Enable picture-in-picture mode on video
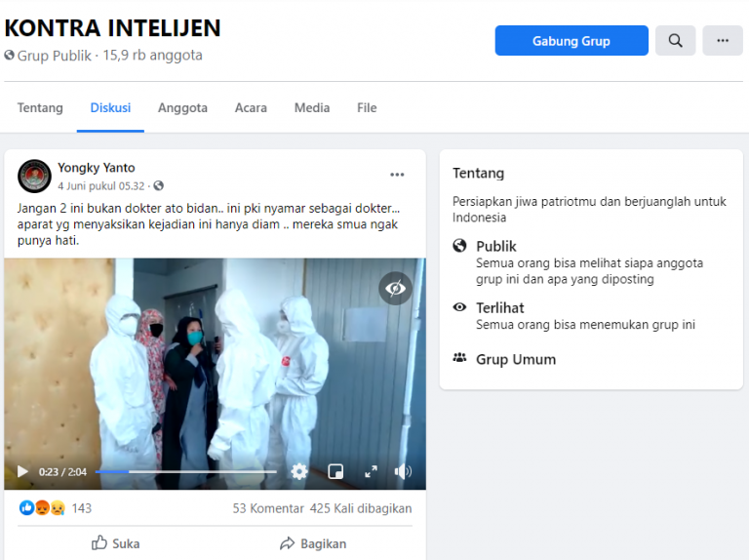 point(335,471)
